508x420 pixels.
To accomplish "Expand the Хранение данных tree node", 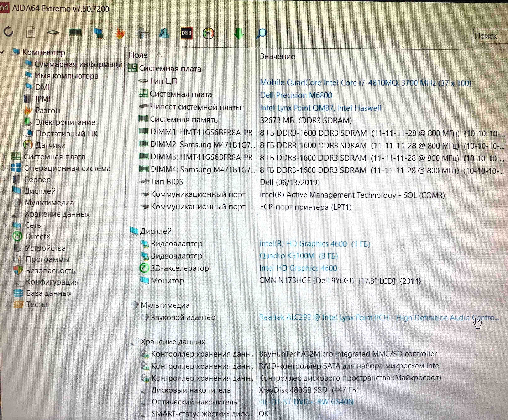I will click(5, 214).
